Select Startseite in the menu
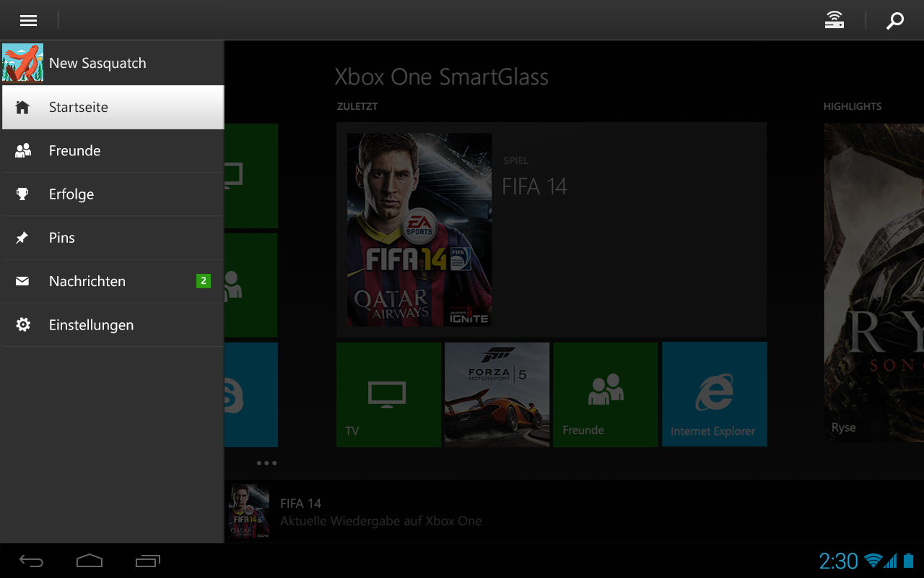The image size is (924, 578). [113, 107]
